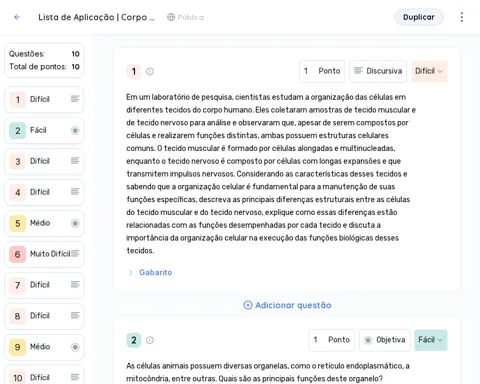
Task: Click the discursive lines icon in sidebar item 1
Action: pos(75,99)
